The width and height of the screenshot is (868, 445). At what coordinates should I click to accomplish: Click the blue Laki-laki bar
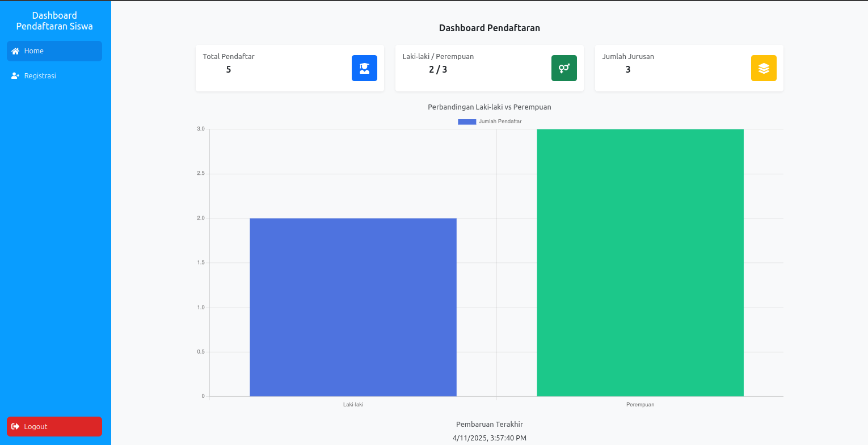(x=353, y=307)
